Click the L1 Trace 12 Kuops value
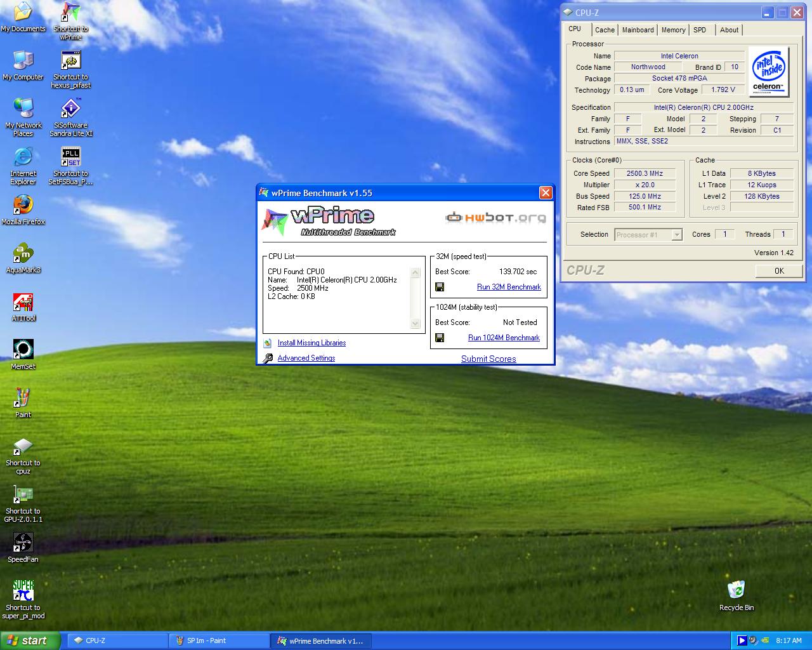The image size is (812, 650). [762, 185]
